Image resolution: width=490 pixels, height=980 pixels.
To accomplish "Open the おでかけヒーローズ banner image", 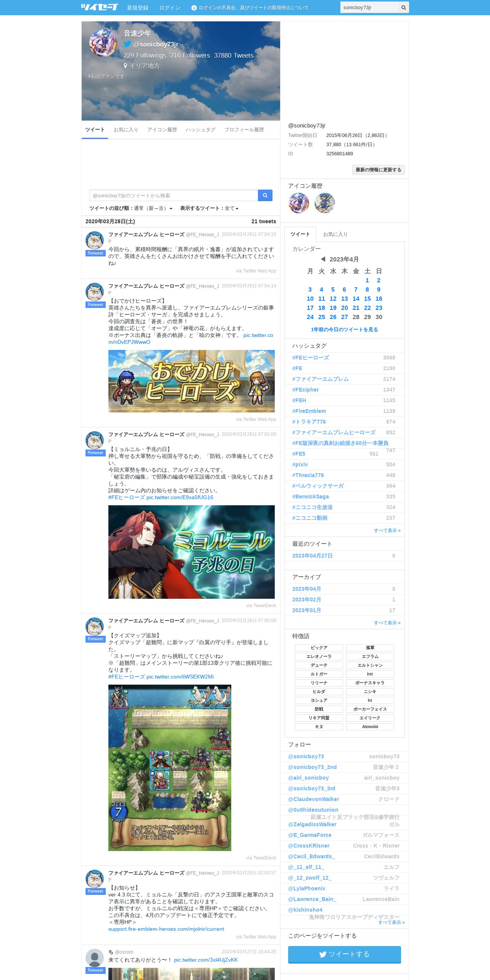I will tap(191, 381).
